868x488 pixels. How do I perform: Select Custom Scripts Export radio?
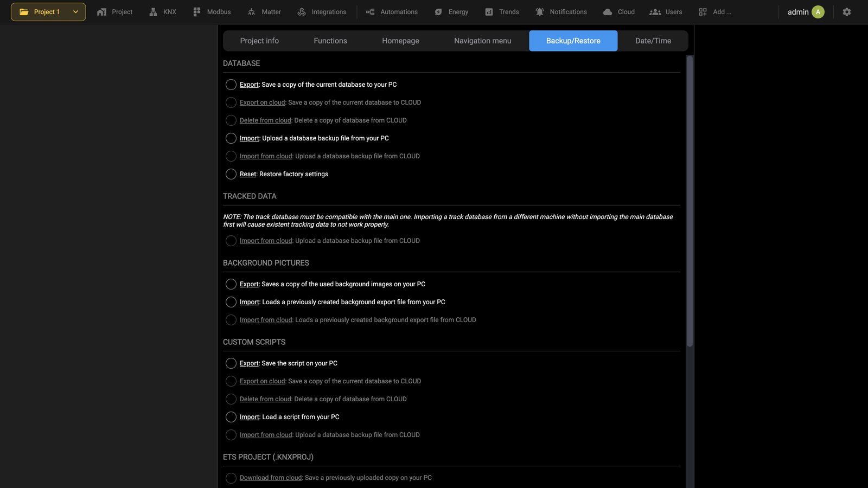coord(231,363)
